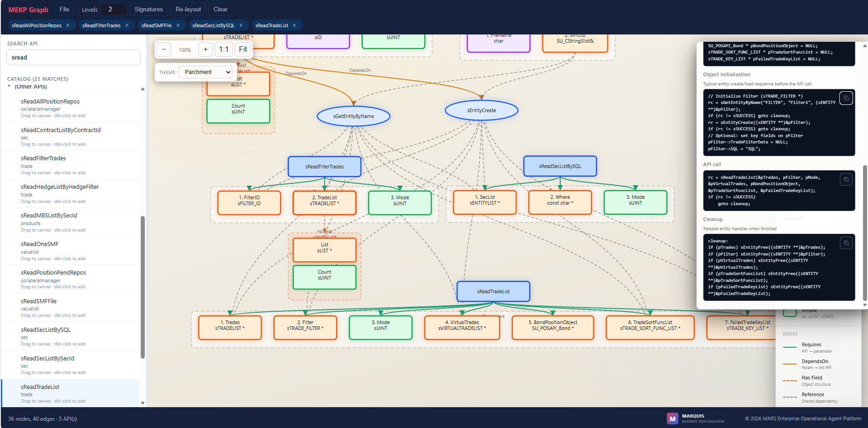The image size is (868, 428).
Task: Click the Signatures button
Action: pyautogui.click(x=148, y=10)
